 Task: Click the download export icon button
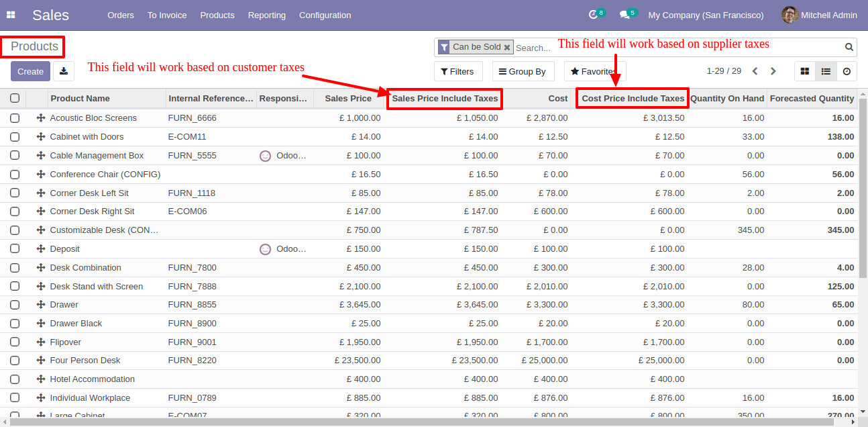(64, 71)
